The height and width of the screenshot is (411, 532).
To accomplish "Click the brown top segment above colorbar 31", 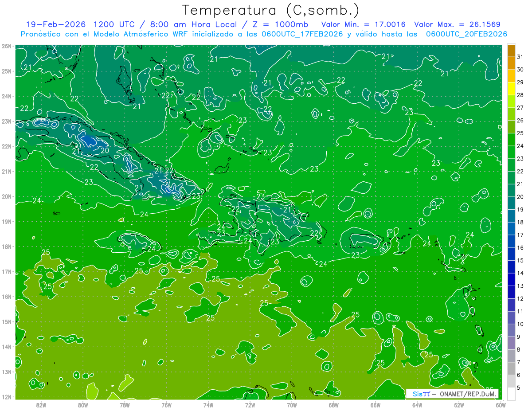I will (x=511, y=50).
